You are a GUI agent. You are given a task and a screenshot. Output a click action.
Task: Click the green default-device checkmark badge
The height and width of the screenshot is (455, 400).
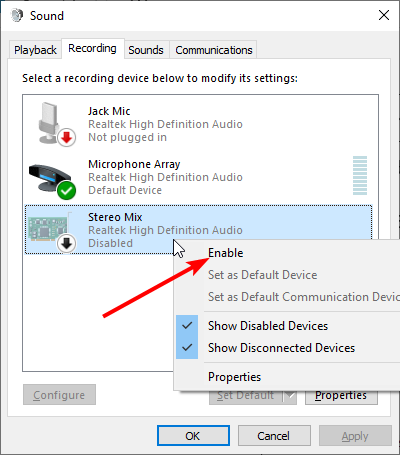[66, 191]
